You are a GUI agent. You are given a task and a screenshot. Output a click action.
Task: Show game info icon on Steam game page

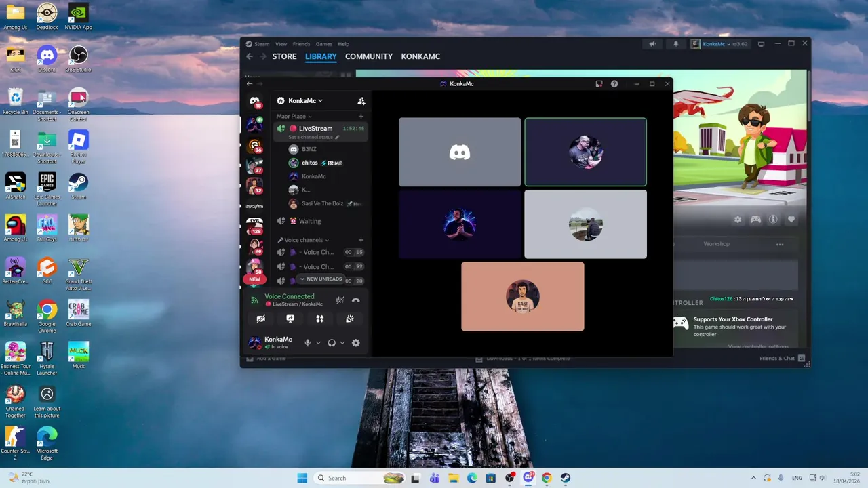click(773, 220)
